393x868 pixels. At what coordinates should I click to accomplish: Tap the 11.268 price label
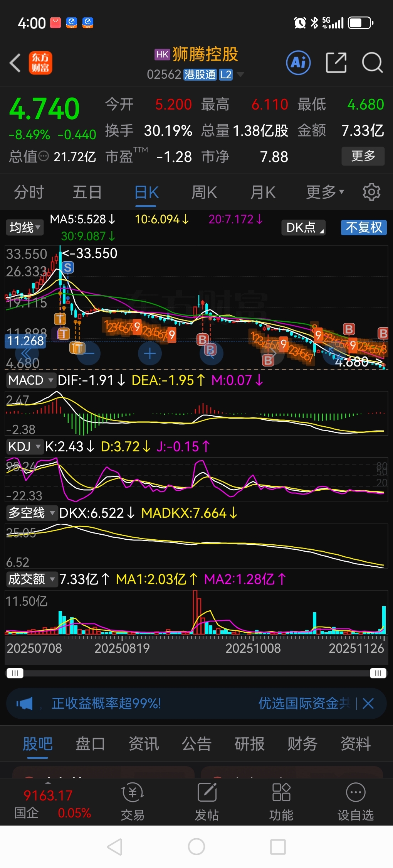pos(25,341)
